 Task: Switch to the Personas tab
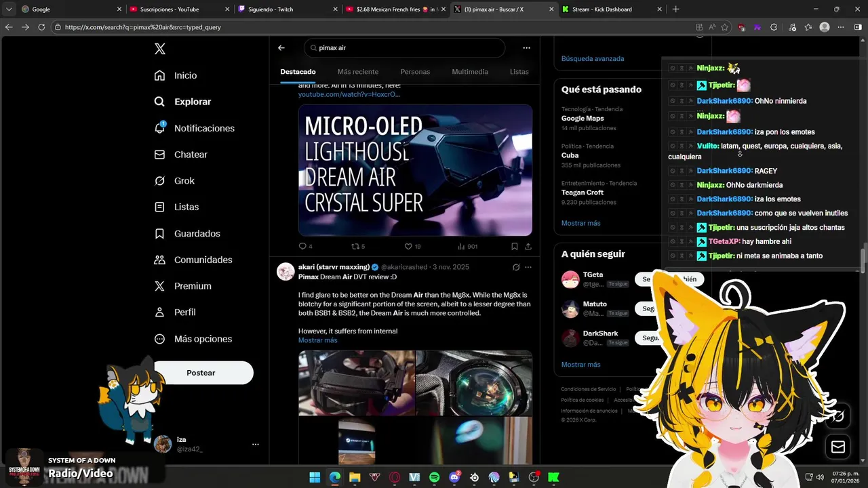pos(415,72)
